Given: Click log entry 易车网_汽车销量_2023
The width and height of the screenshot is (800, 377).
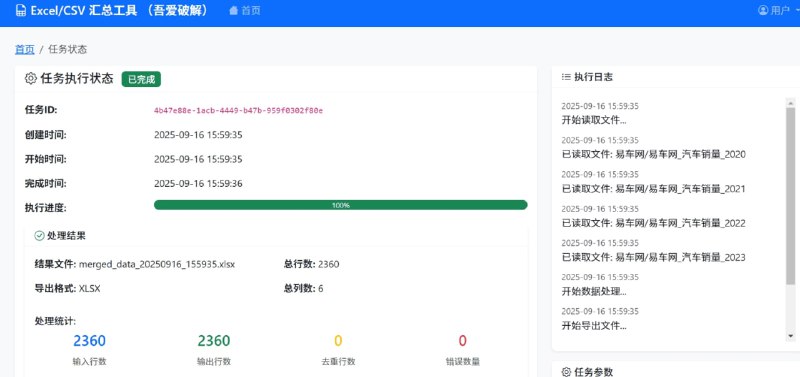Looking at the screenshot, I should [x=654, y=257].
